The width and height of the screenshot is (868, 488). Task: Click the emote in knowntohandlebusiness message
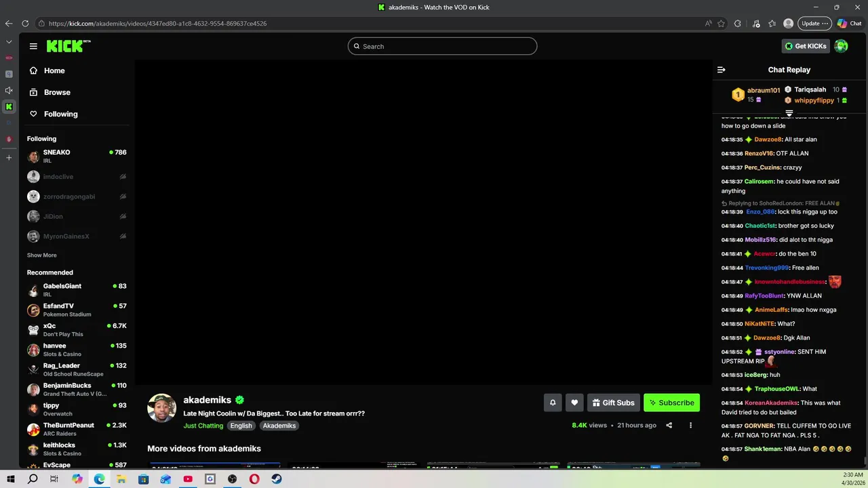click(835, 281)
